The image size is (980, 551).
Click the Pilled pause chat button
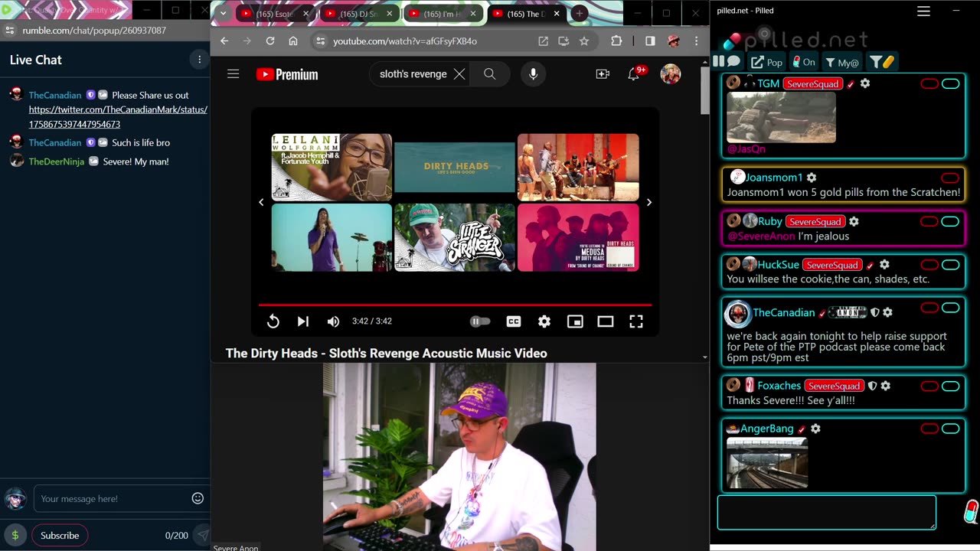click(x=718, y=61)
